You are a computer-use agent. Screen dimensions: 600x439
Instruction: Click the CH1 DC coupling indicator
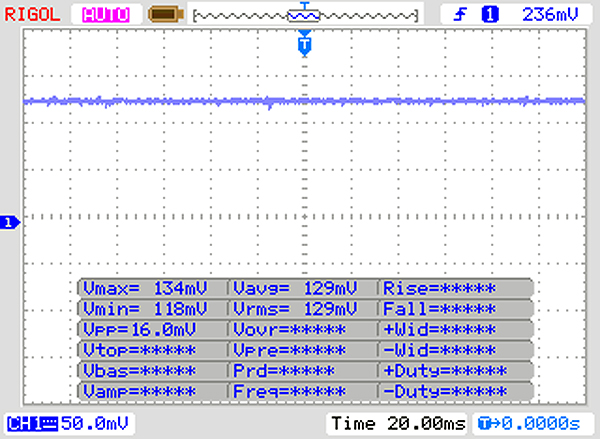[33, 424]
